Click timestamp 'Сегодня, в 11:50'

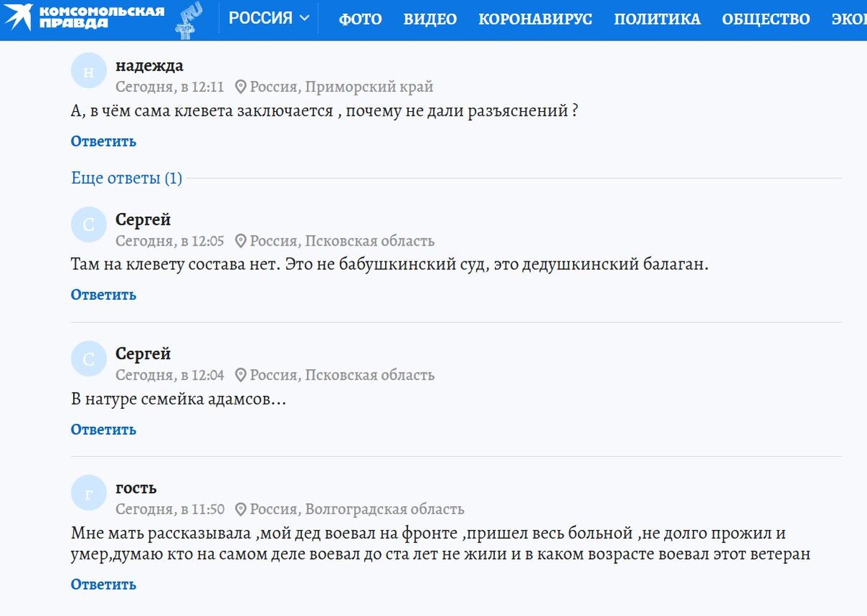coord(170,509)
